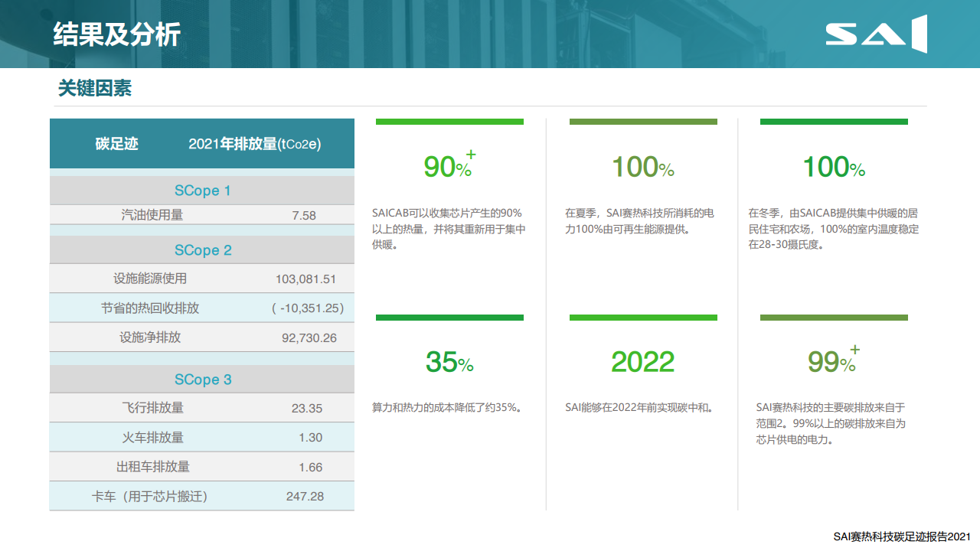Click the 碳足迹 table header

point(117,144)
